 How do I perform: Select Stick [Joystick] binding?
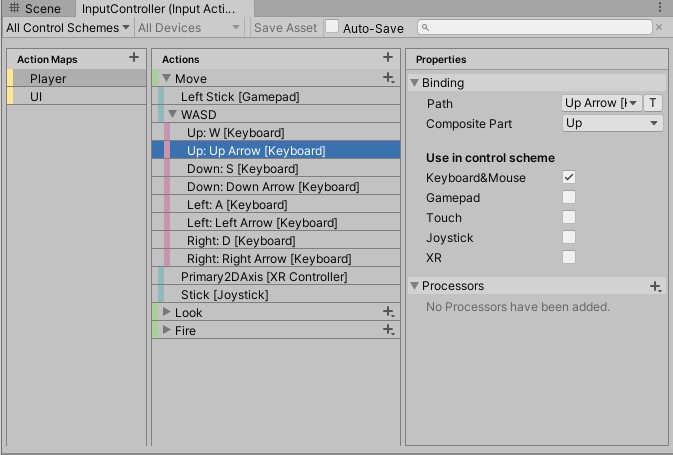coord(276,295)
